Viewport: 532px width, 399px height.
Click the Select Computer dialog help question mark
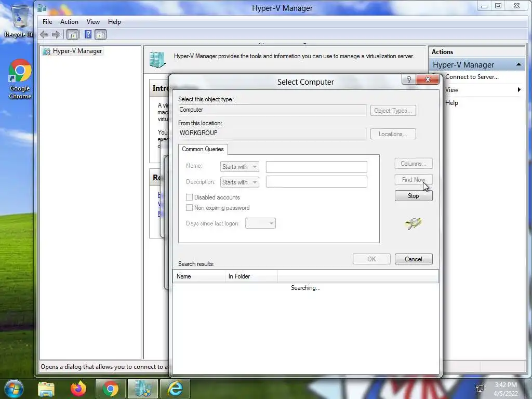click(409, 79)
